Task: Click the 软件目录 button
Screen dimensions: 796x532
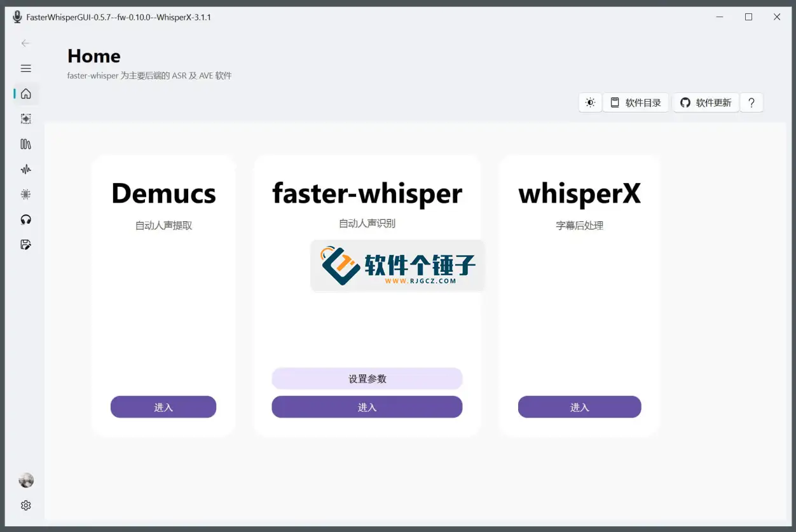Action: pyautogui.click(x=636, y=103)
